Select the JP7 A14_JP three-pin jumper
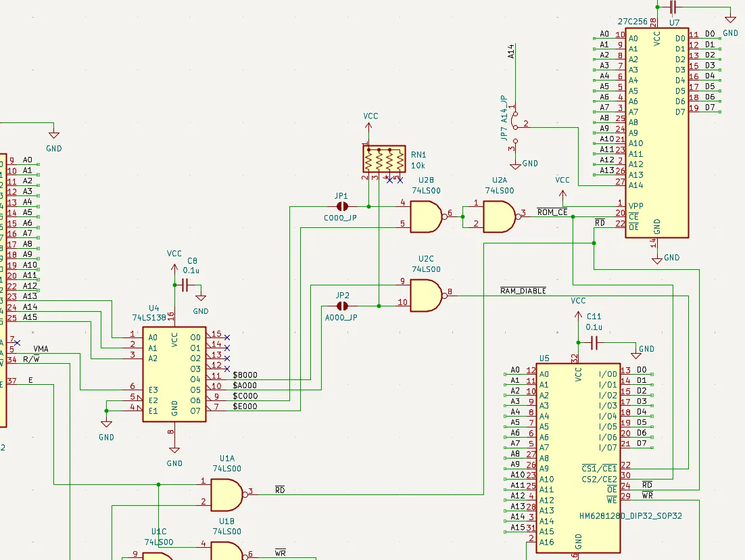The width and height of the screenshot is (745, 560). point(515,127)
